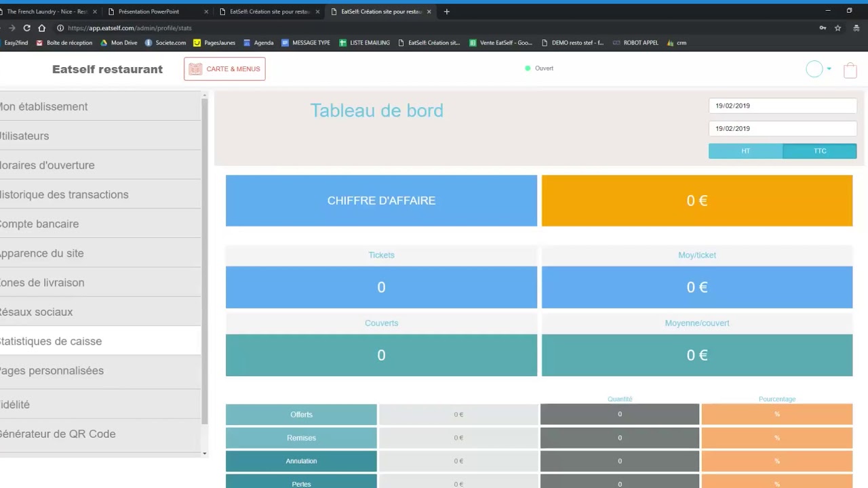Screen dimensions: 868x488
Task: Click the round profile avatar icon
Action: pyautogui.click(x=814, y=68)
